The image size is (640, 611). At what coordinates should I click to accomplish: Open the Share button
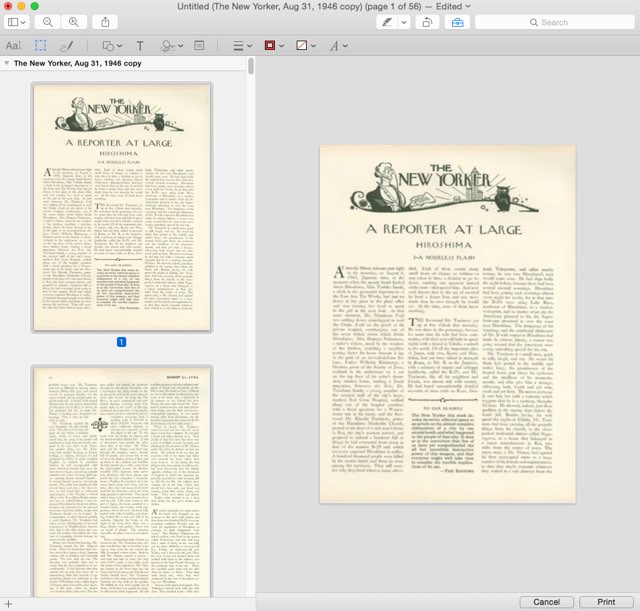click(x=105, y=22)
